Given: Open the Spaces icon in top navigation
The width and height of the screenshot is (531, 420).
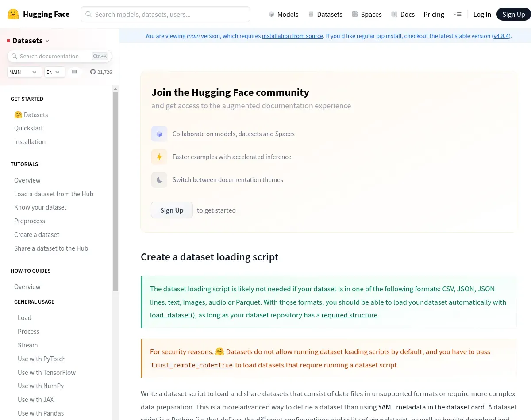Looking at the screenshot, I should click(355, 15).
